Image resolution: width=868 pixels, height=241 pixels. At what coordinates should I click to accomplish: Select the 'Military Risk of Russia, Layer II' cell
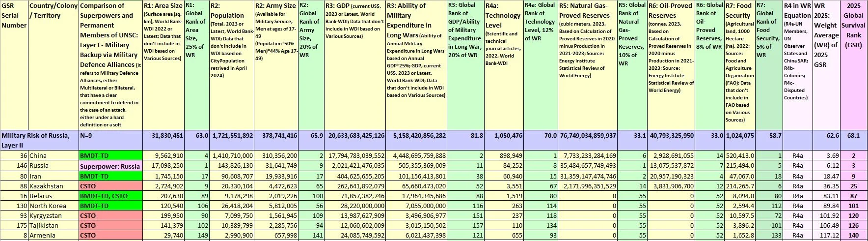[39, 140]
